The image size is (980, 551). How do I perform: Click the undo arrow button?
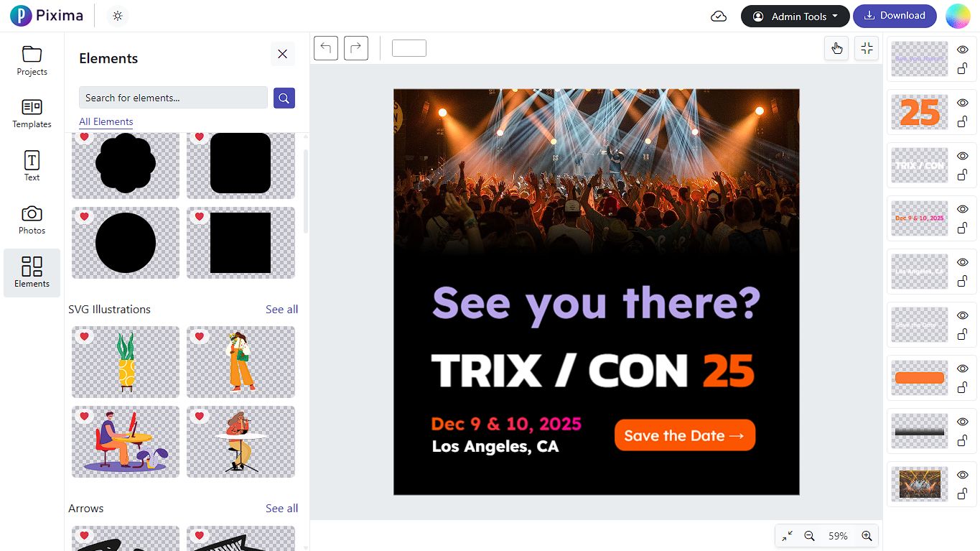coord(326,48)
